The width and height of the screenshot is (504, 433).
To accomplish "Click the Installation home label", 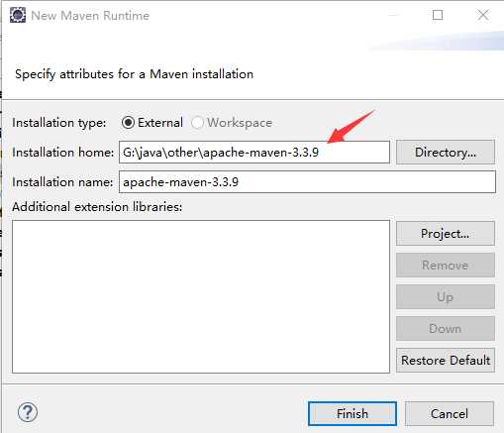I will 63,153.
